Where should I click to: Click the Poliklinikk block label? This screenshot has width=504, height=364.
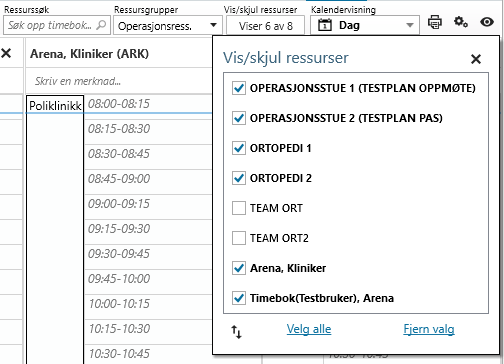(55, 106)
